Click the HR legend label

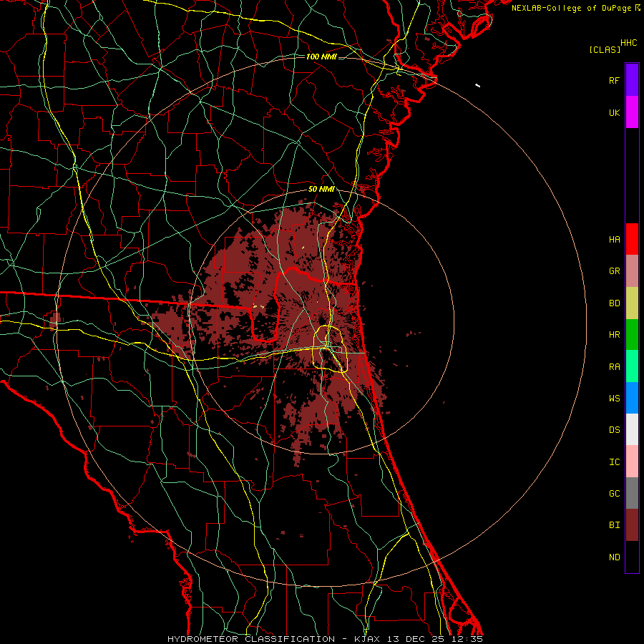point(615,335)
